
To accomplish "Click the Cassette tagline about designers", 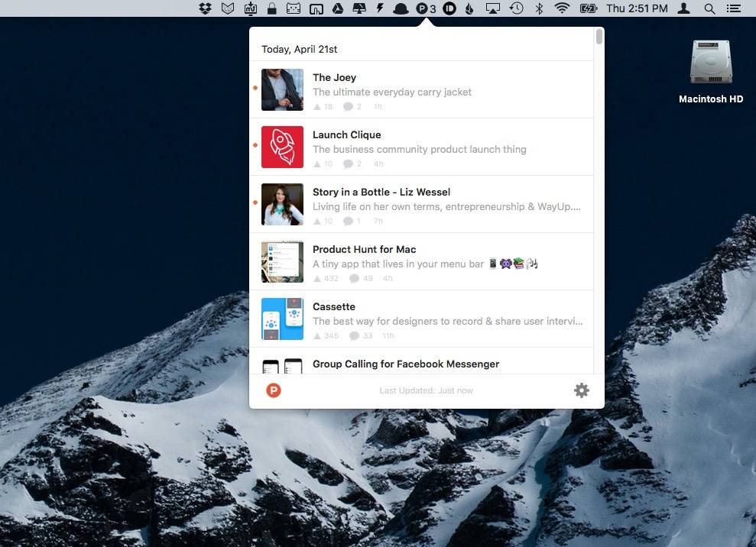I will (x=447, y=322).
